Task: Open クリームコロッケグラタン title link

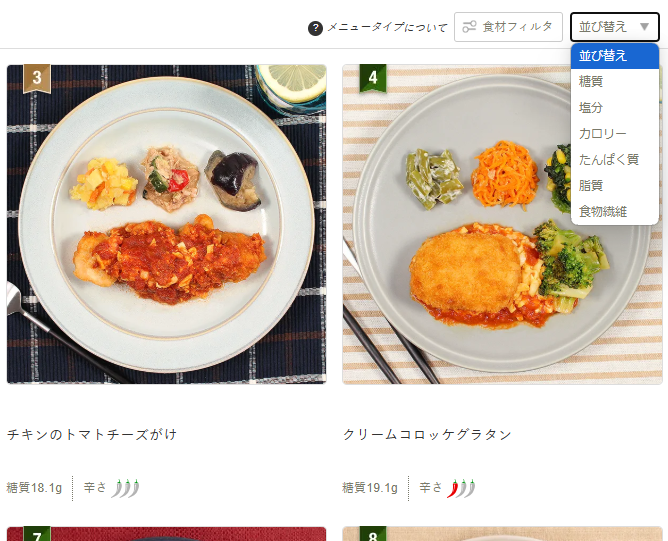Action: [x=427, y=435]
